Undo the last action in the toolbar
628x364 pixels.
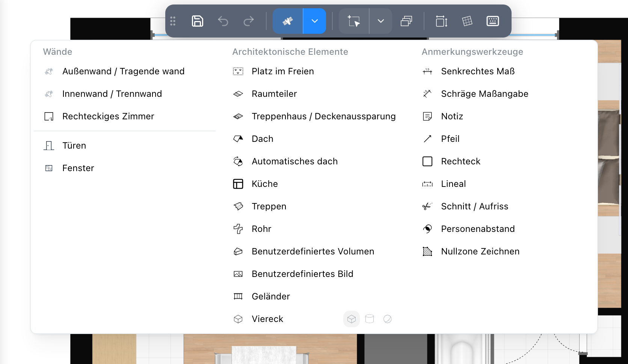(x=223, y=21)
